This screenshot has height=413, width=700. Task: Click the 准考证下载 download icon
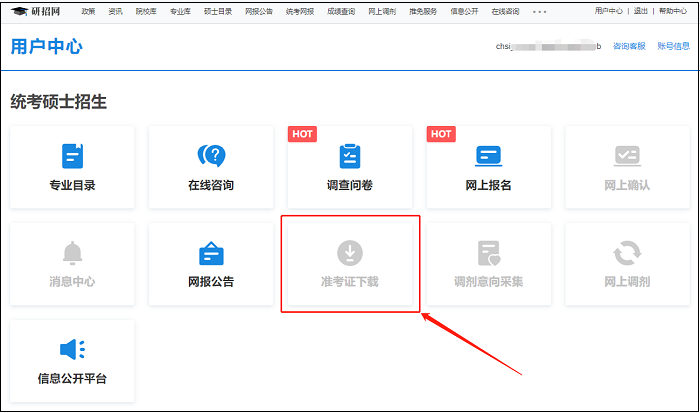coord(350,252)
